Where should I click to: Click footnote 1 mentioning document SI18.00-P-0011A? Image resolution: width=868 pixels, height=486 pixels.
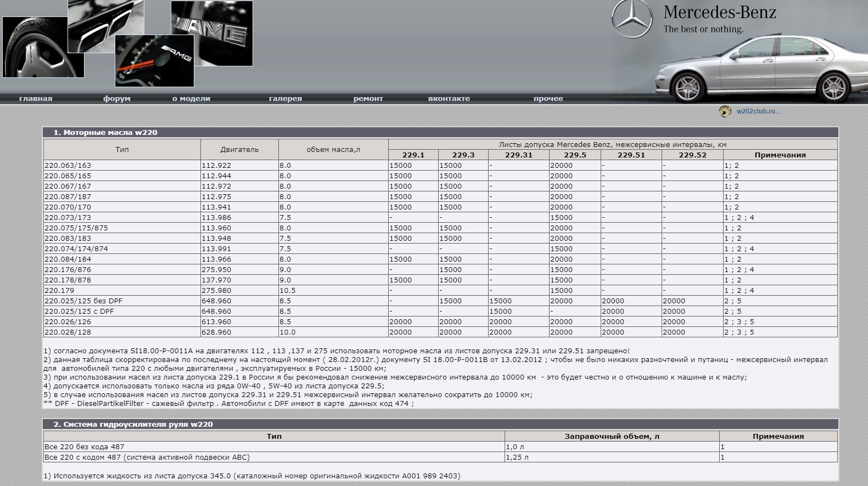point(337,351)
